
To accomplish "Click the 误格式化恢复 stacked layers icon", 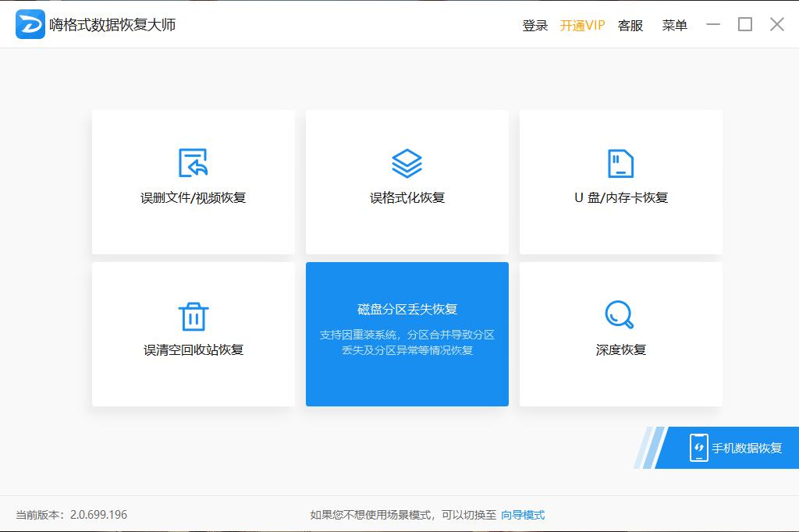I will pyautogui.click(x=407, y=163).
